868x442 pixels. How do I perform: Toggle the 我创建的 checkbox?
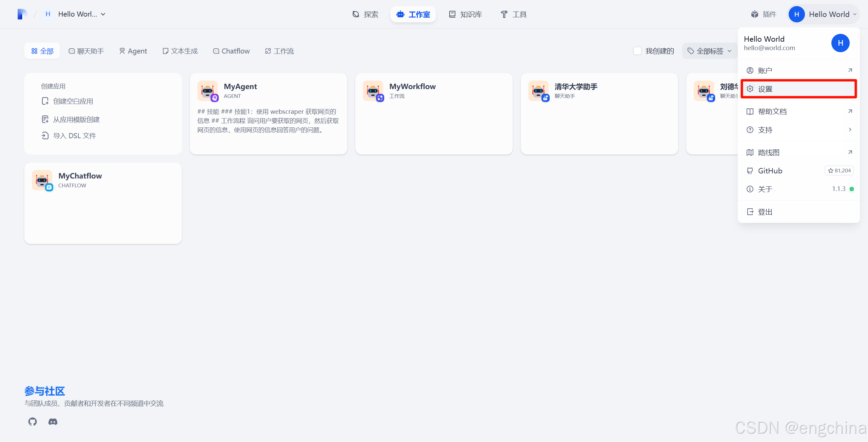point(637,51)
